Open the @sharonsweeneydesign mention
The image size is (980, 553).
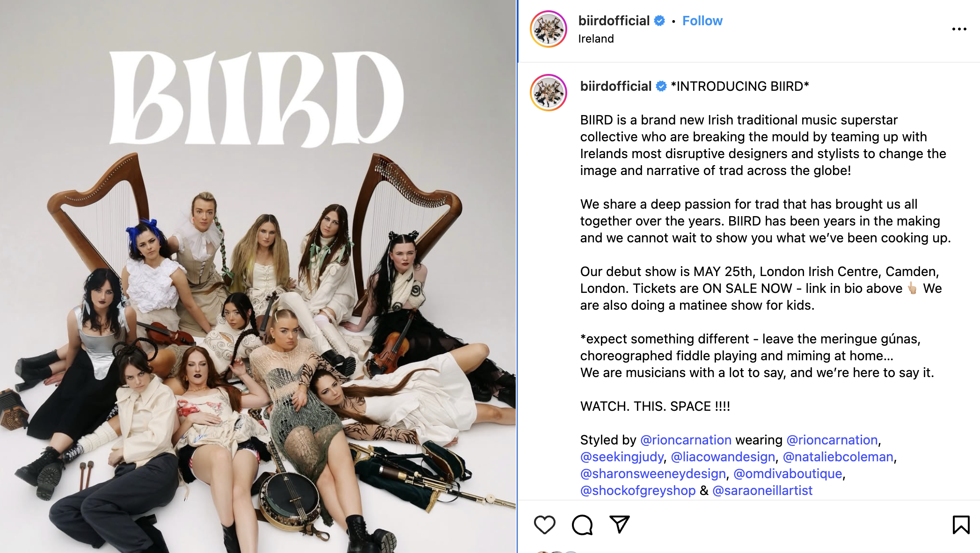point(653,473)
